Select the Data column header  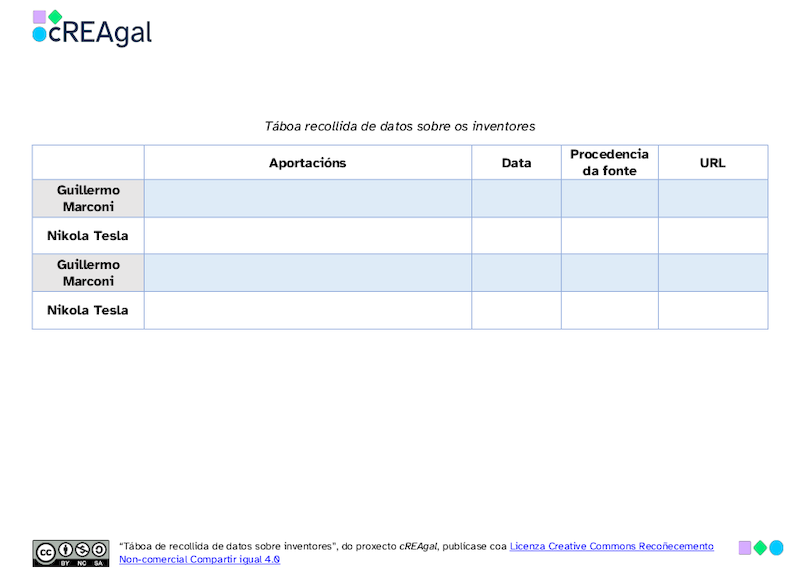tap(516, 162)
